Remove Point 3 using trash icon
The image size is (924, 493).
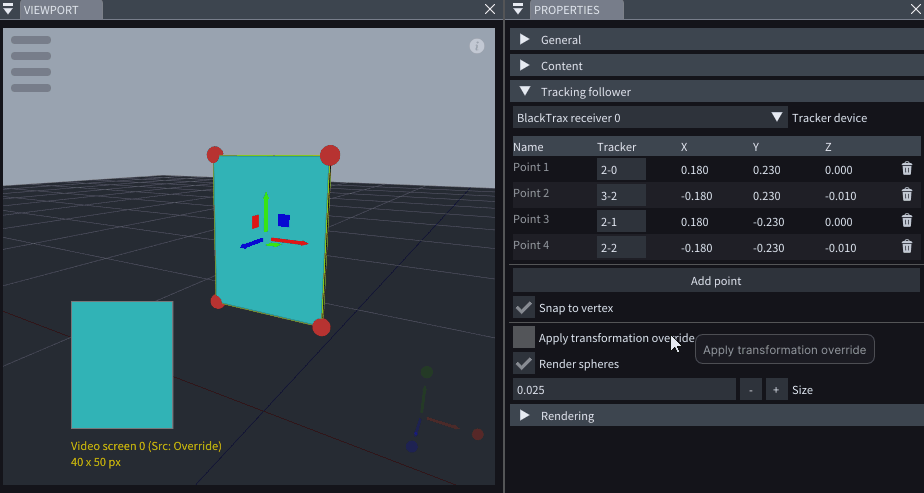(x=906, y=221)
